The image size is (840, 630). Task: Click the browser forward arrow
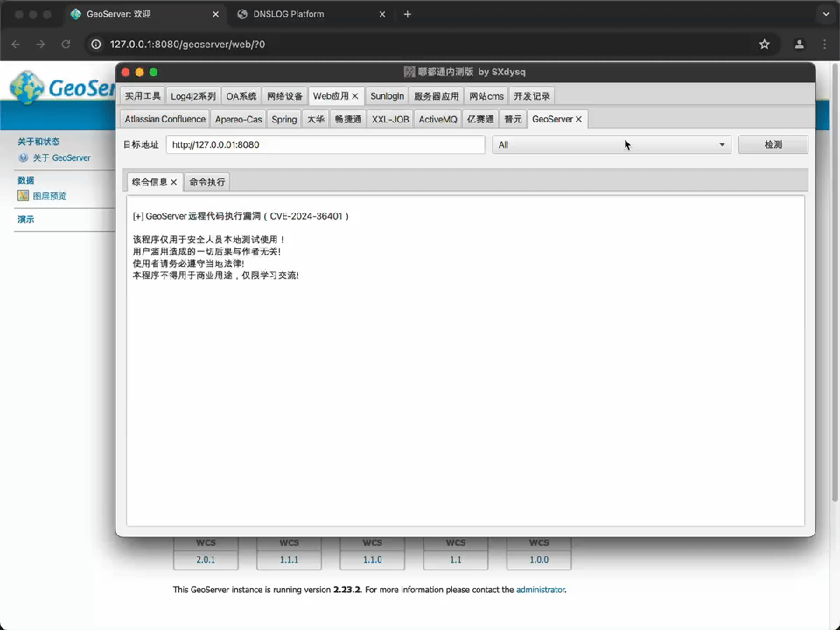(40, 44)
